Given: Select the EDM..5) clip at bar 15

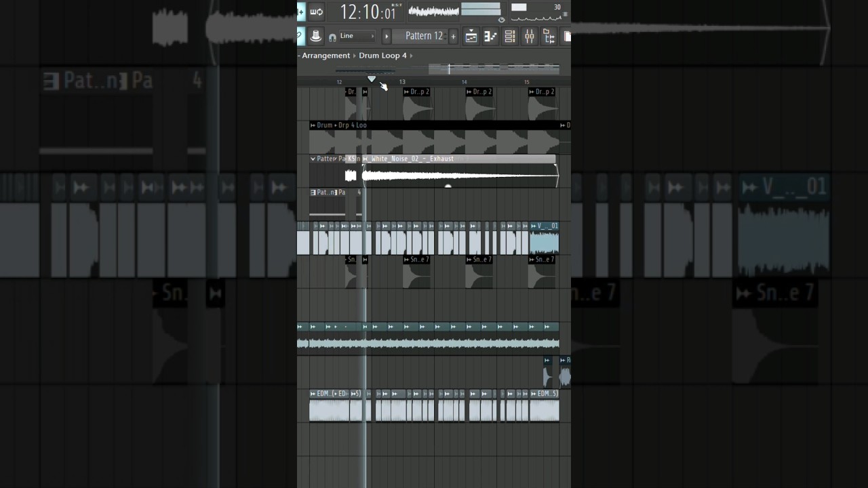Looking at the screenshot, I should (x=545, y=406).
